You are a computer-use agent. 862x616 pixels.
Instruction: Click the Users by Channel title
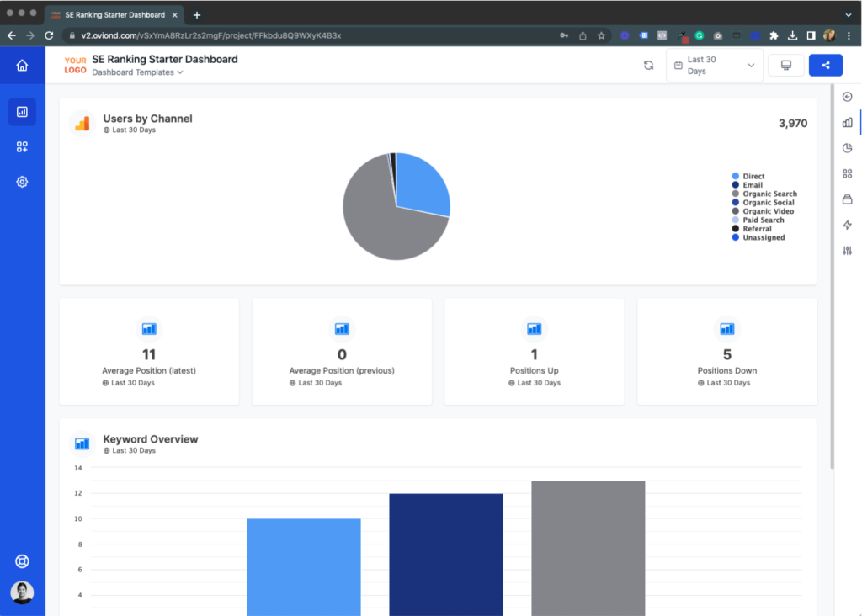tap(147, 119)
